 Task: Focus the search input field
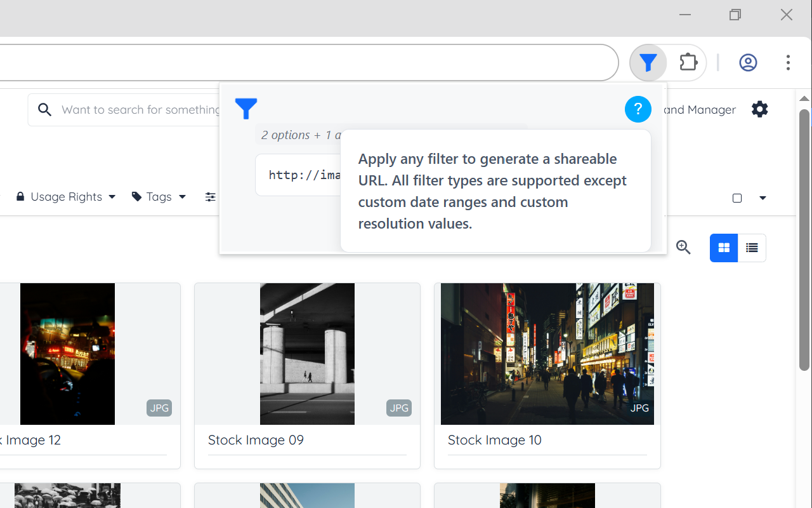click(140, 110)
